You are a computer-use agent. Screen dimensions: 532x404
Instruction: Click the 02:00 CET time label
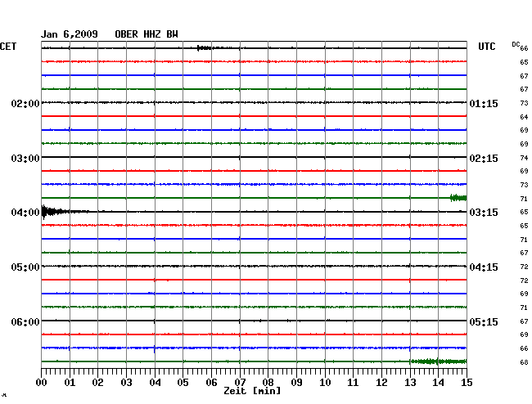25,104
